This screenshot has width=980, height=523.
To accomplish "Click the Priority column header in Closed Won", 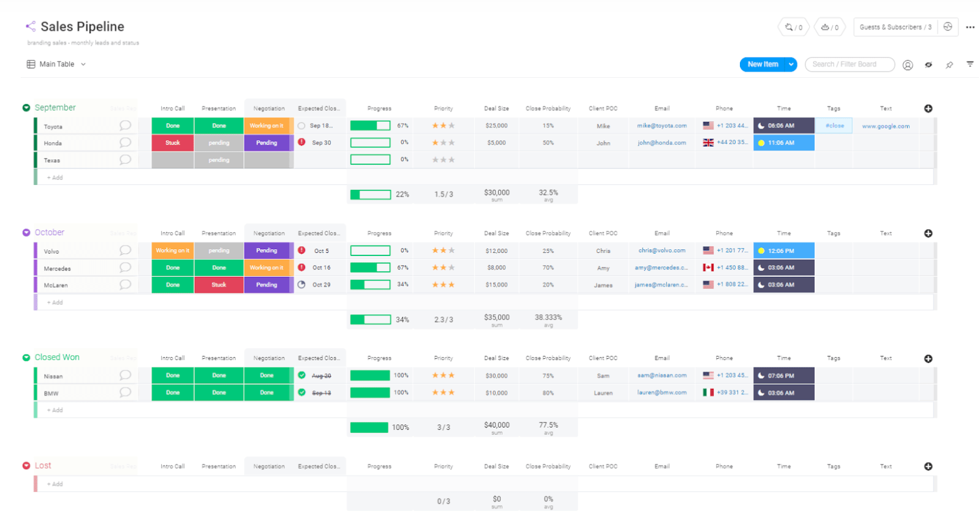I will 443,358.
